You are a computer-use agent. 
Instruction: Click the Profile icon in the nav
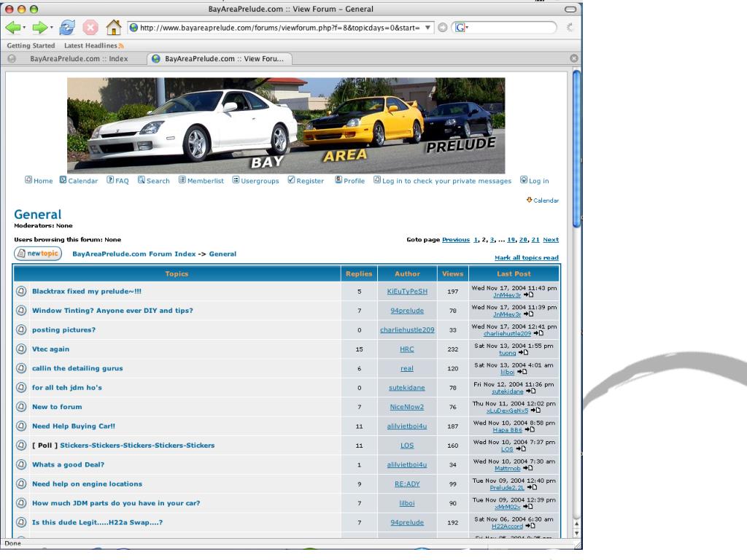(x=338, y=179)
